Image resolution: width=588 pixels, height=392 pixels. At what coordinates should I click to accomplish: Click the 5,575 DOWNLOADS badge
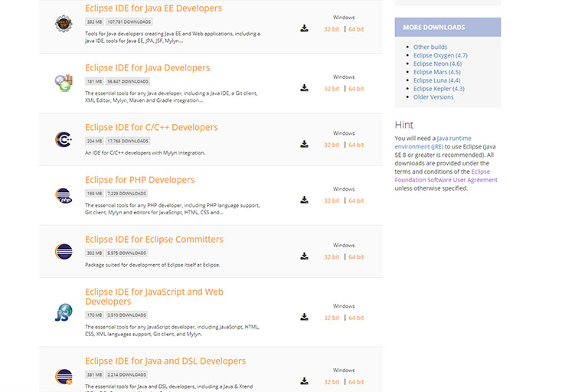126,253
